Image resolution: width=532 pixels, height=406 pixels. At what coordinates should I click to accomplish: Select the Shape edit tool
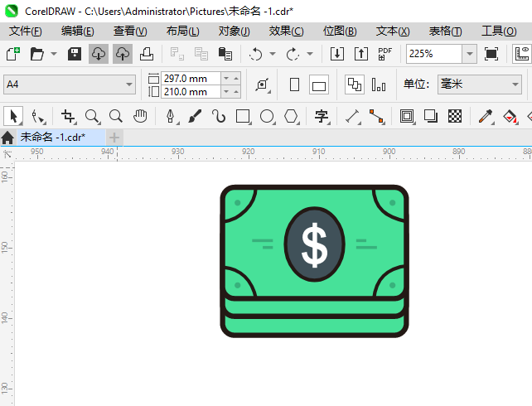click(38, 116)
